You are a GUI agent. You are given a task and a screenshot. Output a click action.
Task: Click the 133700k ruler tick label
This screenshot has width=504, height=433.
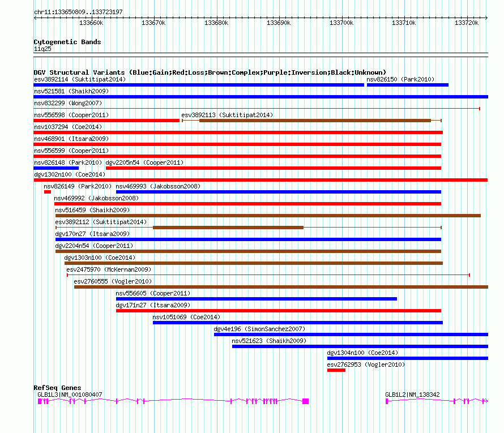click(341, 23)
